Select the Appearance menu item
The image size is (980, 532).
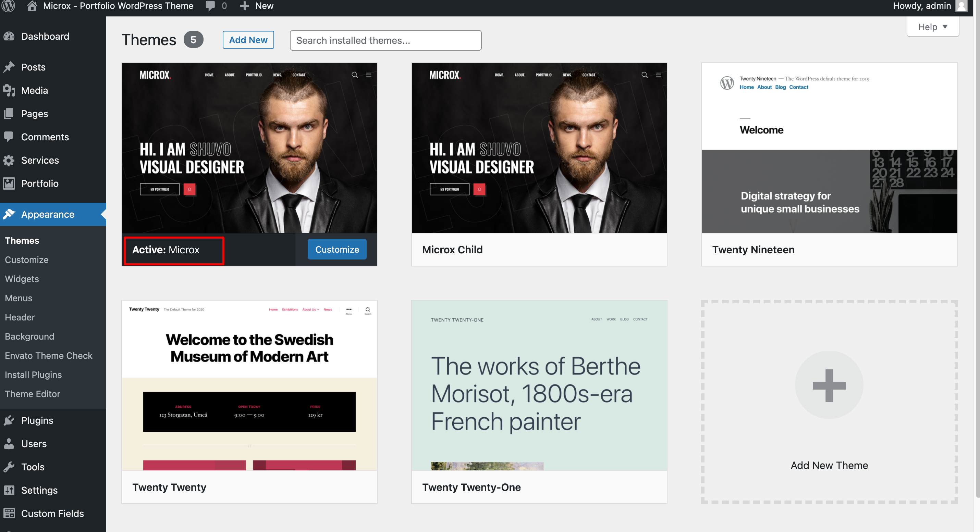53,214
